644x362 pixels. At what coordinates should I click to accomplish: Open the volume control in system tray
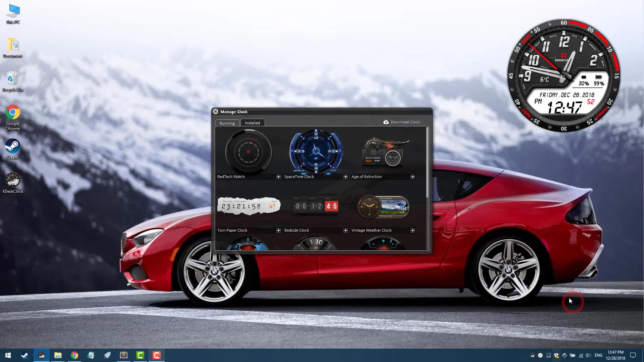(x=588, y=355)
